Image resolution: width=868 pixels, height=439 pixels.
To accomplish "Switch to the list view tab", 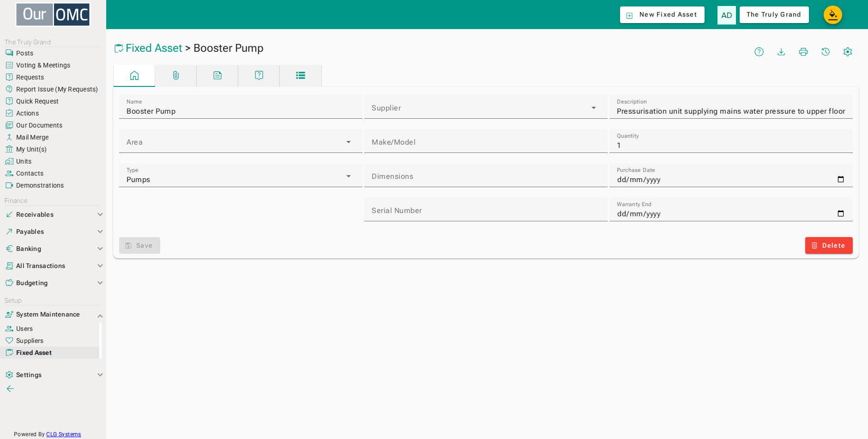I will click(301, 75).
